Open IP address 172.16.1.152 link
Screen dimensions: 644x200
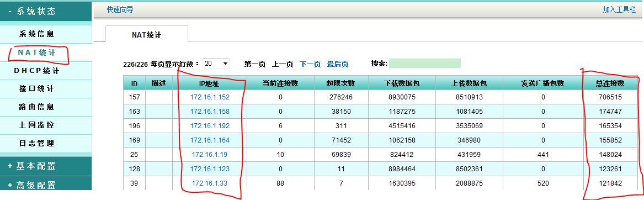(210, 98)
